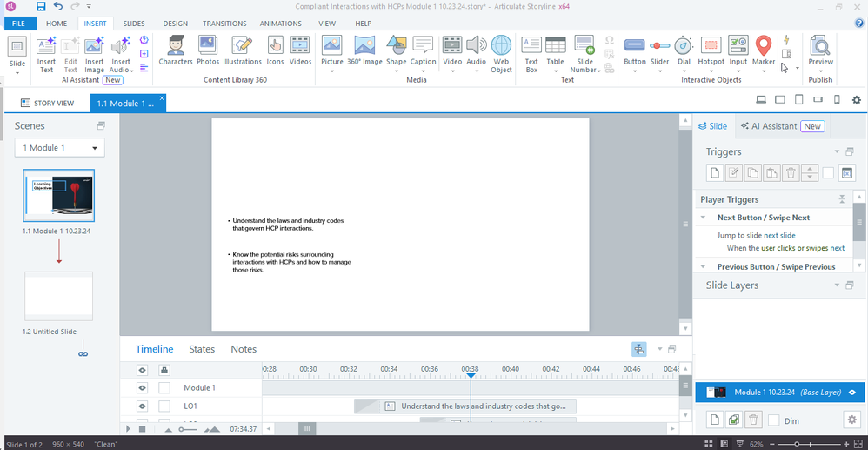Insert a 360° Image
This screenshot has width=868, height=450.
coord(364,50)
